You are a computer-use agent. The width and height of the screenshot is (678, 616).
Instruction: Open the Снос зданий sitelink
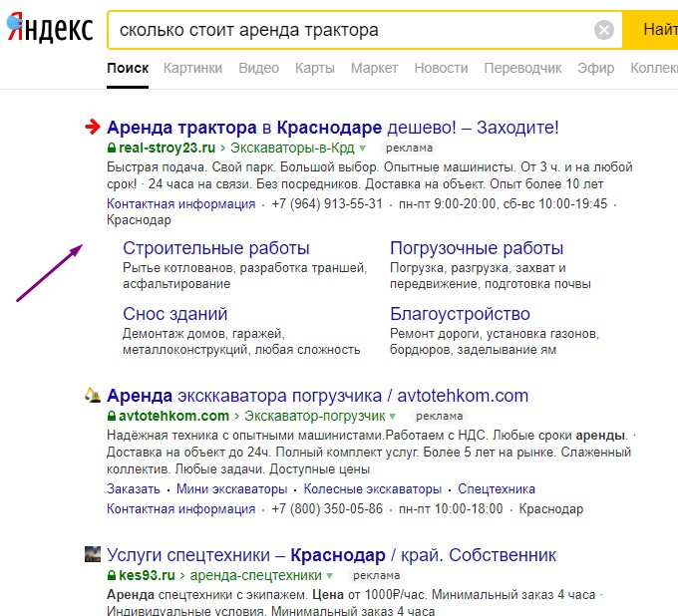click(x=175, y=314)
